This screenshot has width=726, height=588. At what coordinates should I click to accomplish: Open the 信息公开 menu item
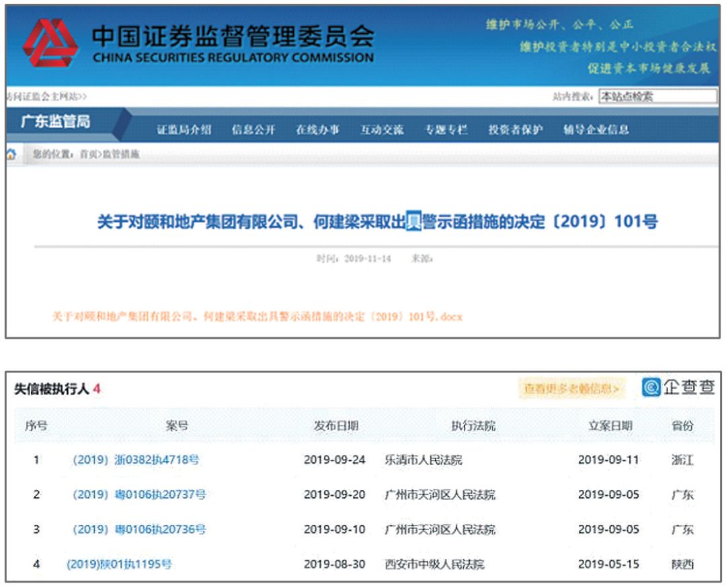(x=253, y=130)
